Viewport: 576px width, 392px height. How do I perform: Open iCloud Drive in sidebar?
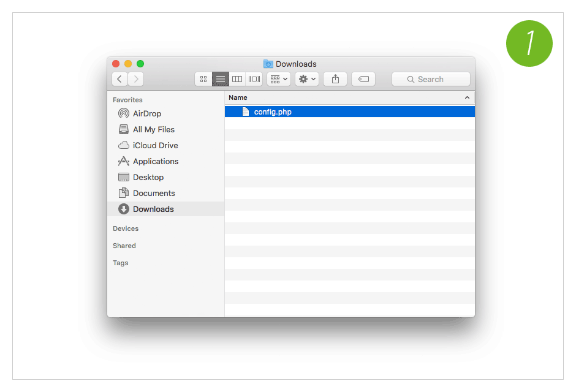pyautogui.click(x=166, y=145)
